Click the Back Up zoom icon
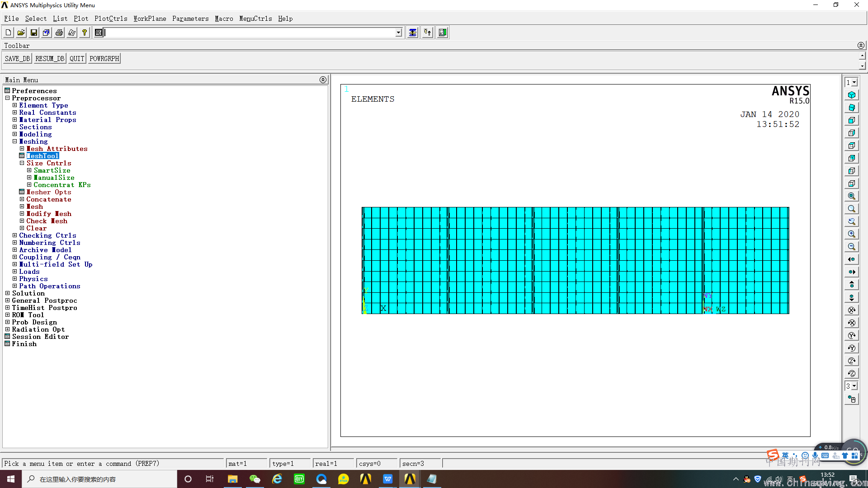 click(x=852, y=221)
